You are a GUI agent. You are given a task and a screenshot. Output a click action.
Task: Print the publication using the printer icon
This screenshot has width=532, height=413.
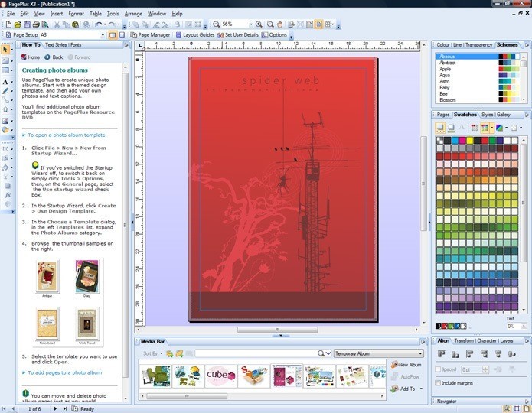coord(36,24)
